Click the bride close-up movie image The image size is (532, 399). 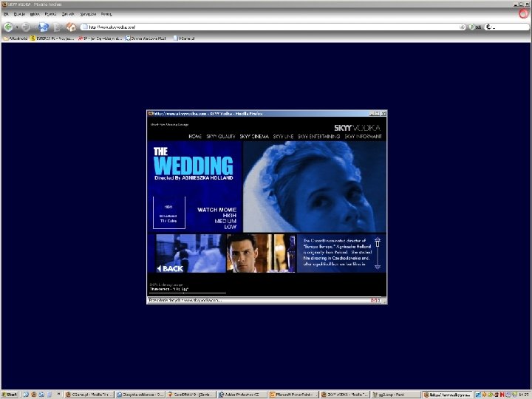[315, 187]
